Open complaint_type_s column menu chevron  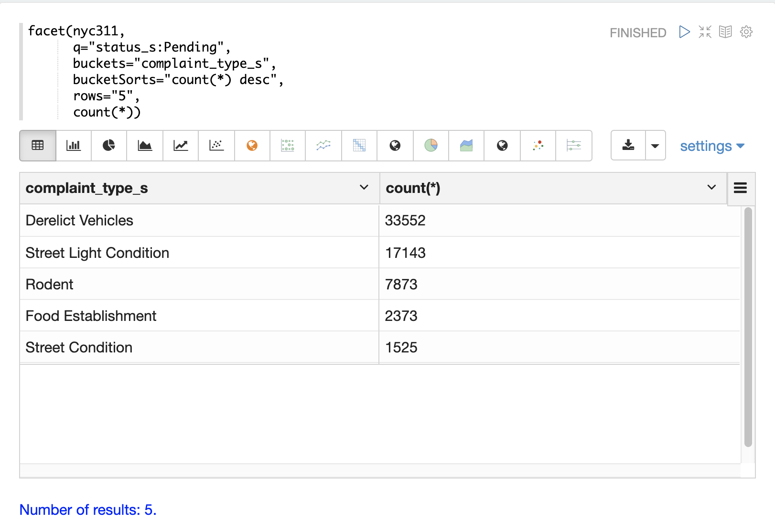[x=364, y=188]
